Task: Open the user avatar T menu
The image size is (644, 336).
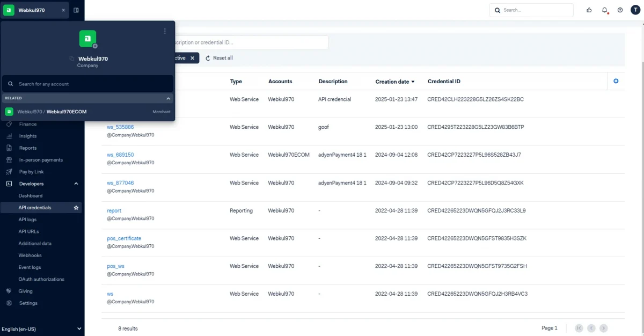Action: (635, 10)
